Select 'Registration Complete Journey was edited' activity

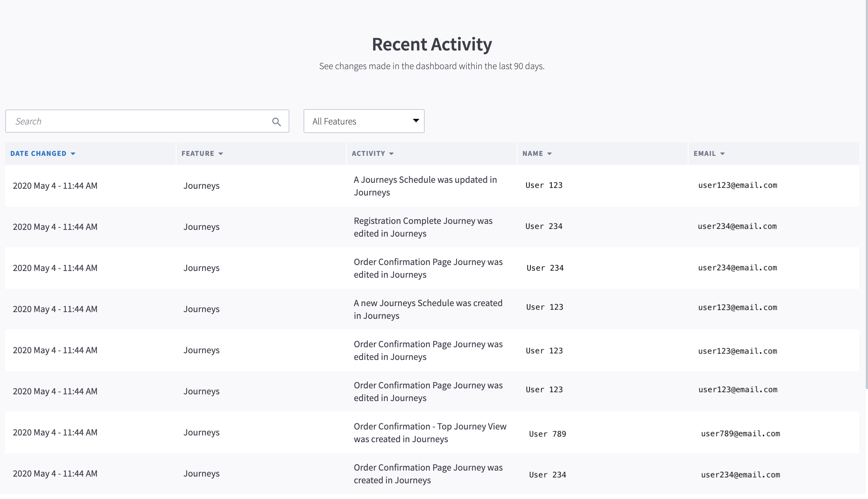tap(423, 227)
